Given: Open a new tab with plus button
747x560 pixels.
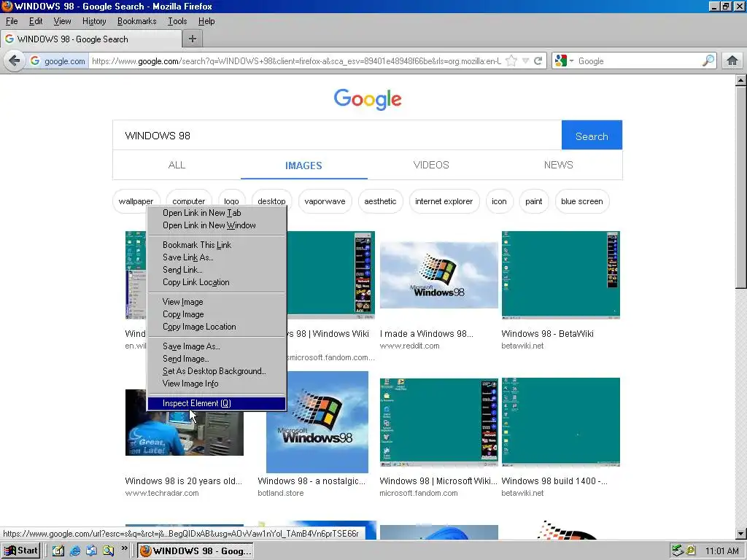Looking at the screenshot, I should click(x=193, y=39).
